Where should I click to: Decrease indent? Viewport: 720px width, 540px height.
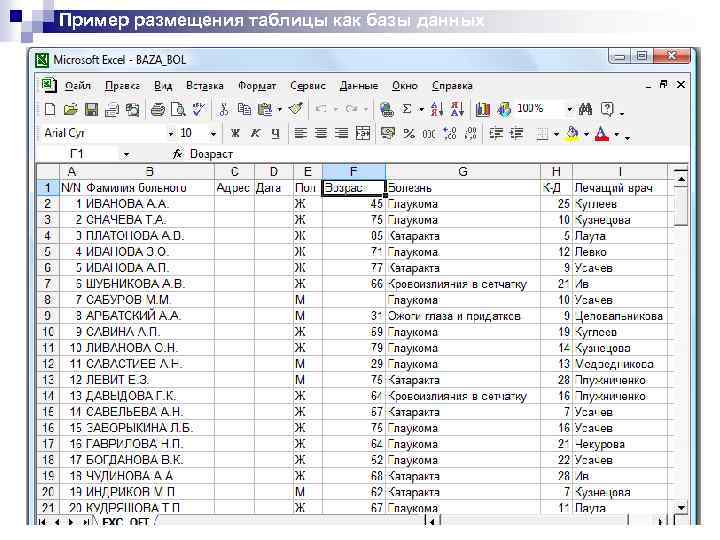click(496, 133)
